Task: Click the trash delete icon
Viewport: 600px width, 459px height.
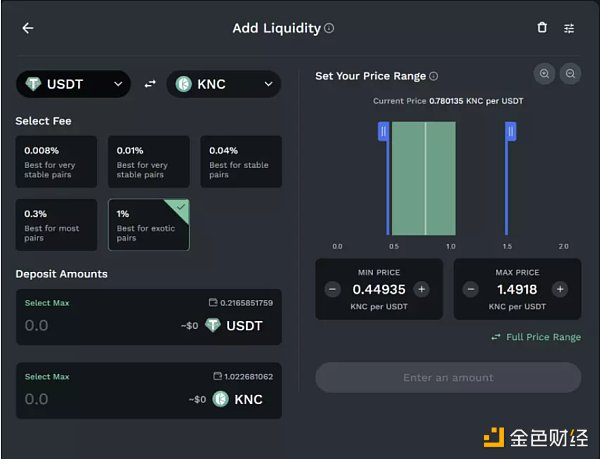Action: tap(542, 28)
